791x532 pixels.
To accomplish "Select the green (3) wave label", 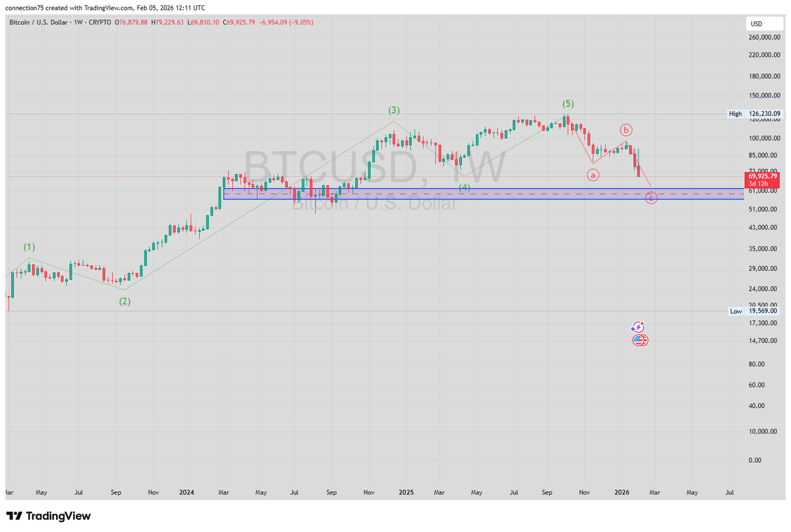I will pyautogui.click(x=394, y=109).
